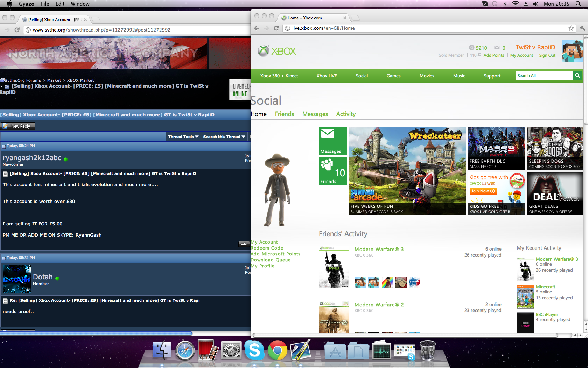This screenshot has width=588, height=368.
Task: Reload the Xbox.com page
Action: coord(276,28)
